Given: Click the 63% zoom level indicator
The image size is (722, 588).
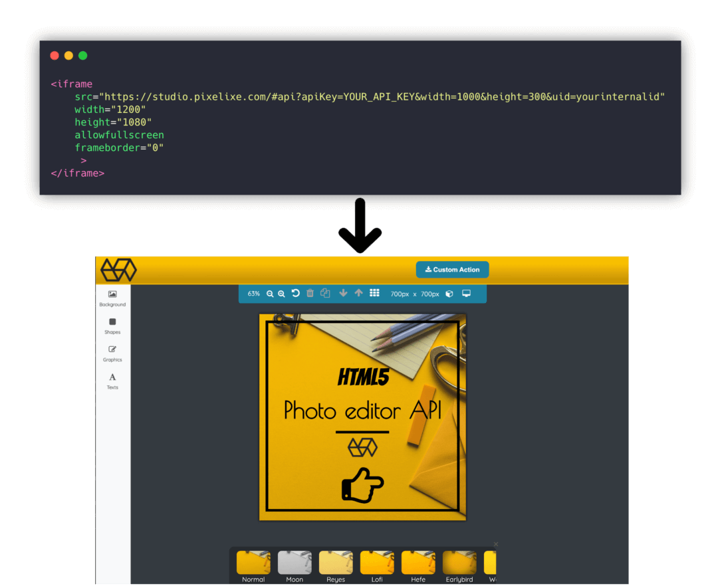Looking at the screenshot, I should click(253, 293).
